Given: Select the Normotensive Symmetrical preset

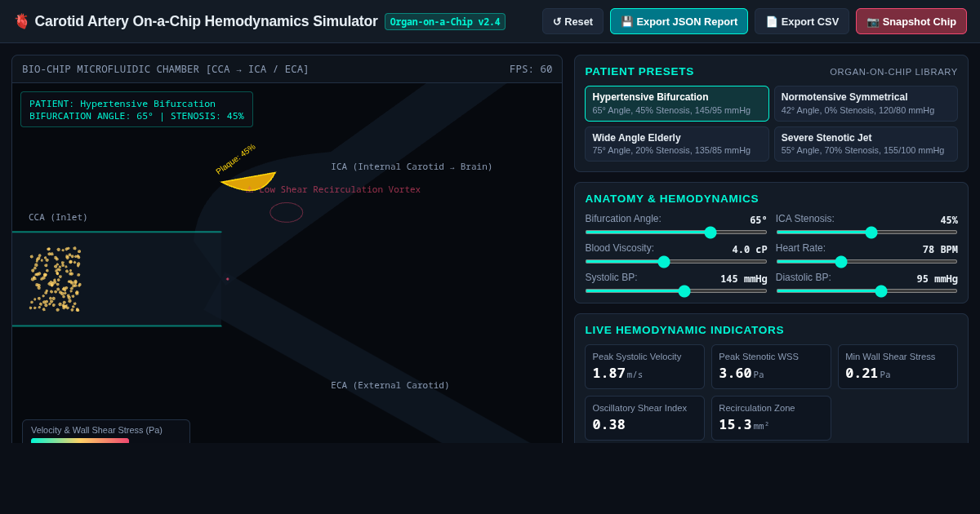Looking at the screenshot, I should [866, 104].
